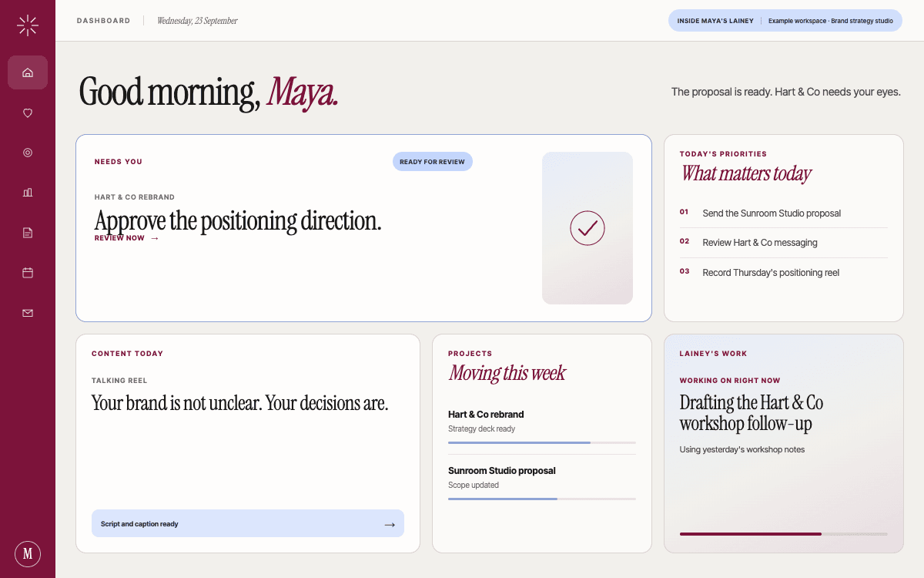Open the Home icon in sidebar
Image resolution: width=924 pixels, height=578 pixels.
[x=28, y=72]
